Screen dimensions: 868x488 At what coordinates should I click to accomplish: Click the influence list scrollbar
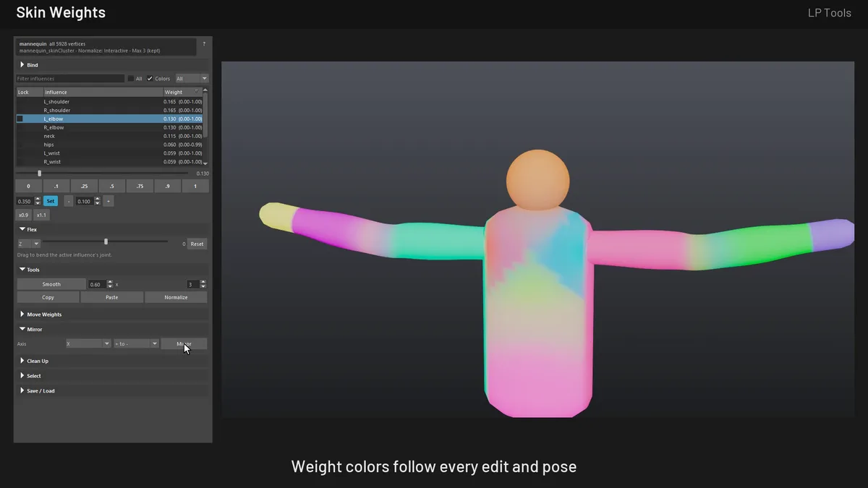(x=205, y=116)
